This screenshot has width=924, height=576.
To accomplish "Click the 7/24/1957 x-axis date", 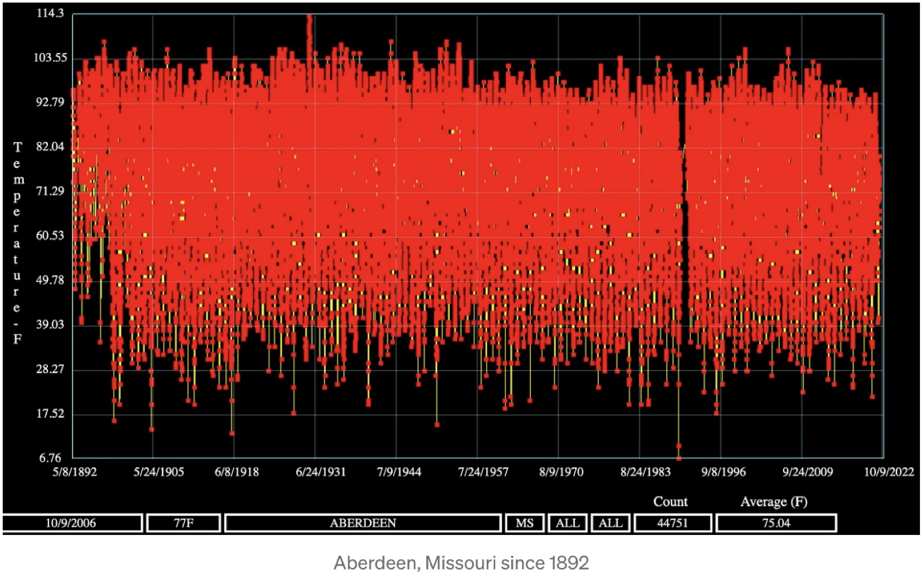I will tap(483, 472).
